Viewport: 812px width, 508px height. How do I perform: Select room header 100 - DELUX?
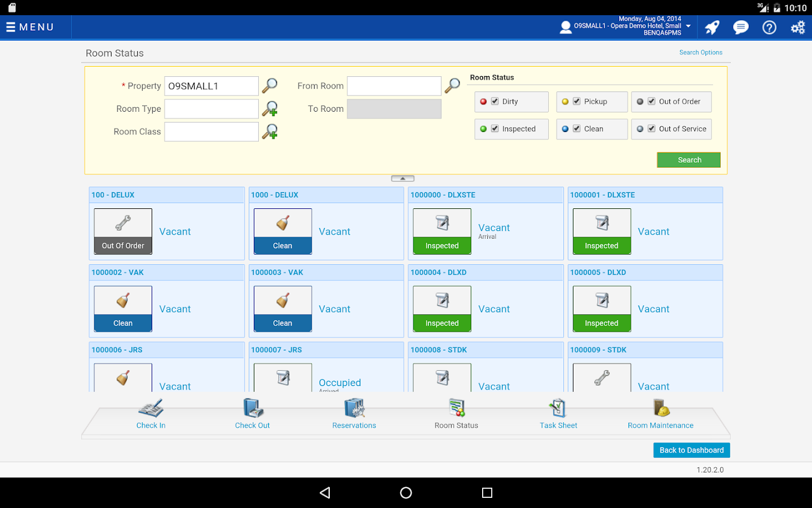(166, 195)
